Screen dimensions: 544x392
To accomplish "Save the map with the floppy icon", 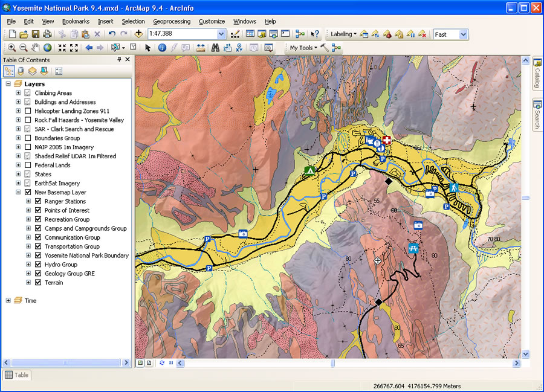I will [36, 34].
